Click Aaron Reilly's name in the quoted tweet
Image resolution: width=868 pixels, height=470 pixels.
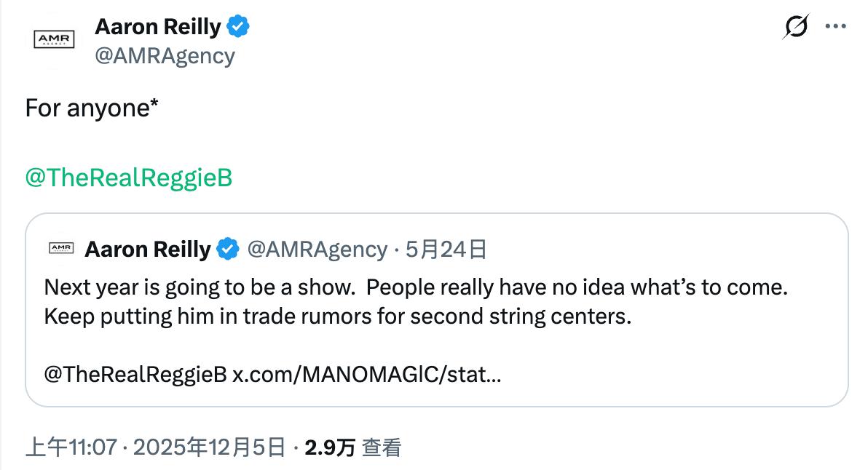(148, 249)
